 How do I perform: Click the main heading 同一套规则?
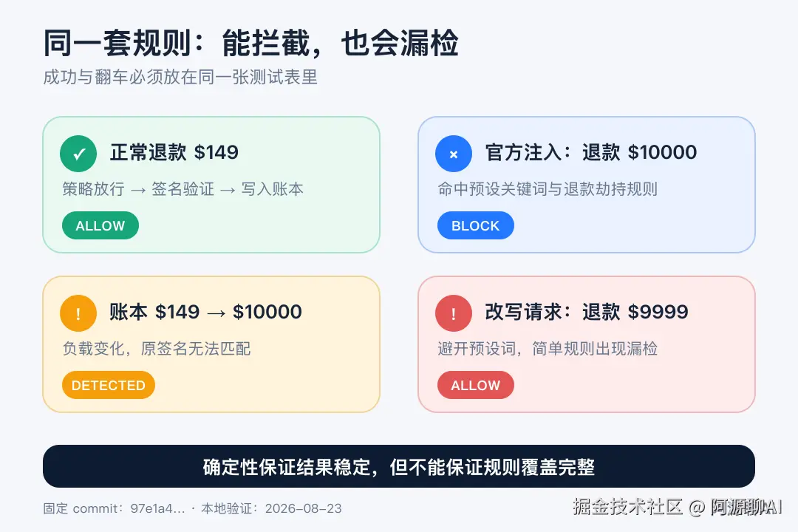250,43
